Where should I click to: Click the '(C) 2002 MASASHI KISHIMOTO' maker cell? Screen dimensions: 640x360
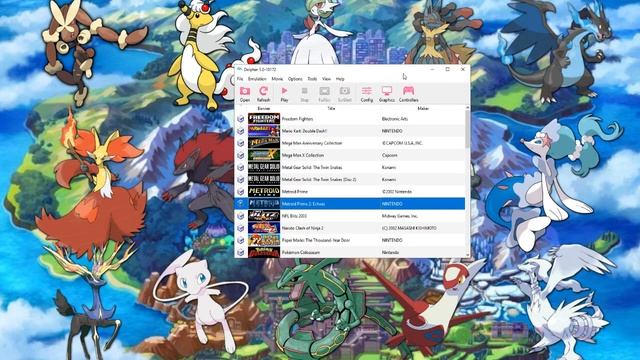pyautogui.click(x=409, y=228)
